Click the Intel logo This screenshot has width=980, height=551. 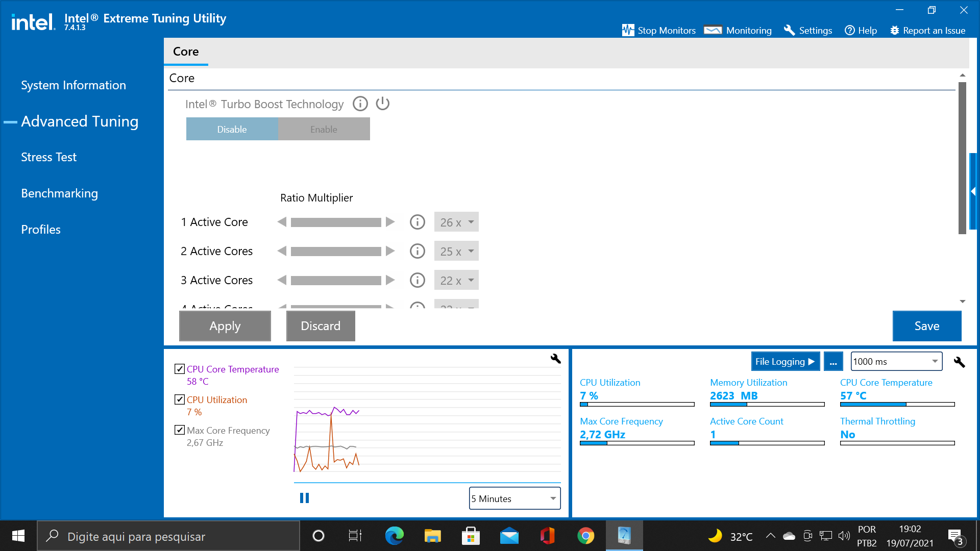click(33, 22)
